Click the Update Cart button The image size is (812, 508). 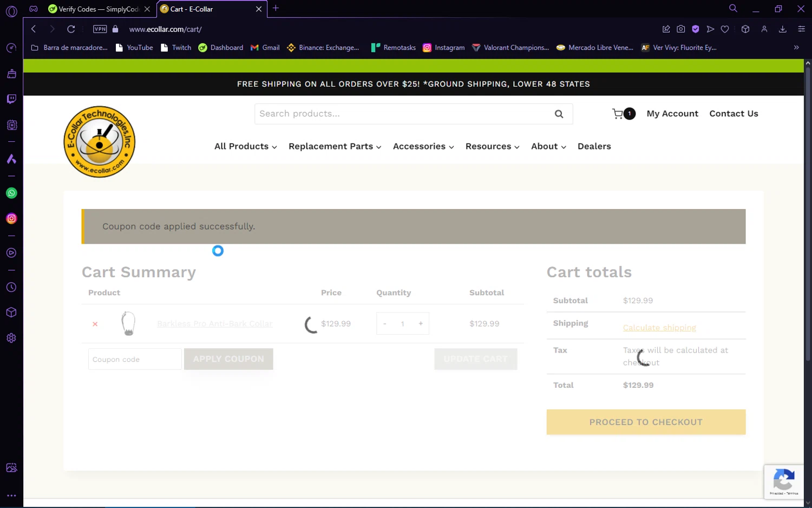point(476,359)
